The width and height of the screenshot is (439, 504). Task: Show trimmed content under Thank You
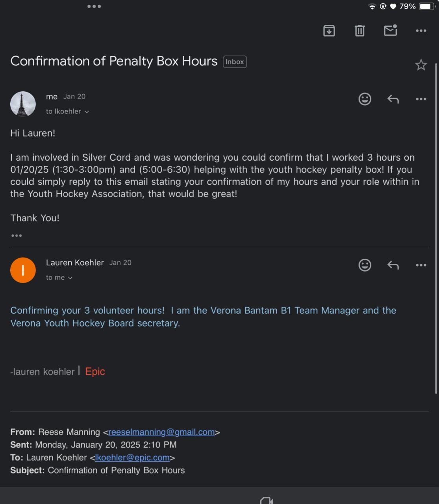tap(17, 235)
